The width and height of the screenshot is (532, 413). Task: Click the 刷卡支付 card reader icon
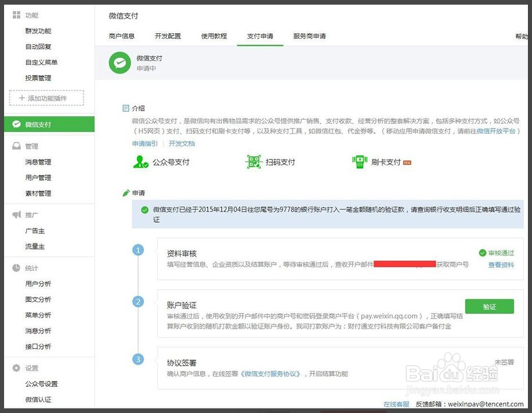pyautogui.click(x=359, y=162)
